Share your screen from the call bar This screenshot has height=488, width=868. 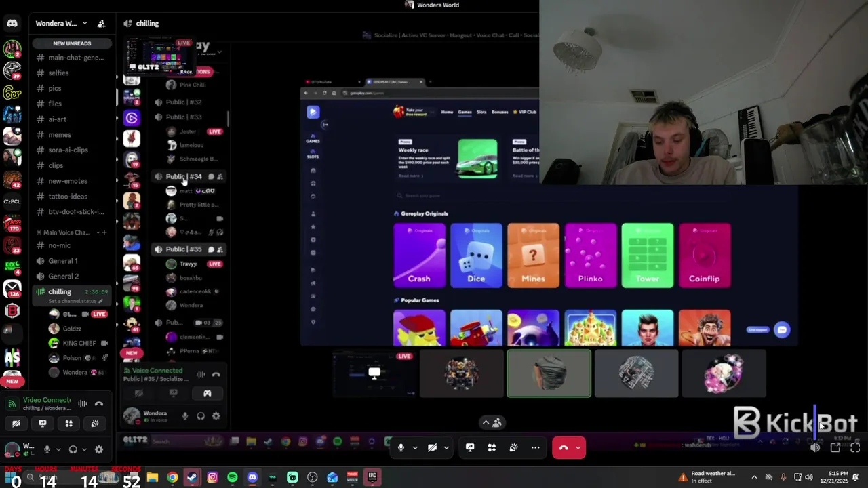[470, 447]
